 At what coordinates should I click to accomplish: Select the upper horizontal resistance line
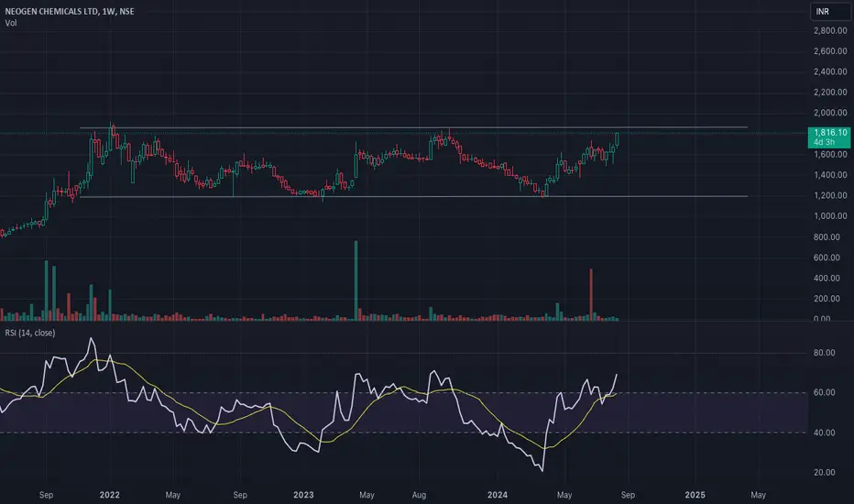(x=414, y=127)
